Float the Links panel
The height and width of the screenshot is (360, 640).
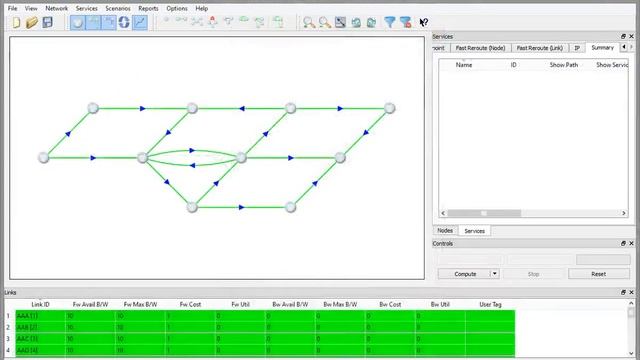[623, 292]
